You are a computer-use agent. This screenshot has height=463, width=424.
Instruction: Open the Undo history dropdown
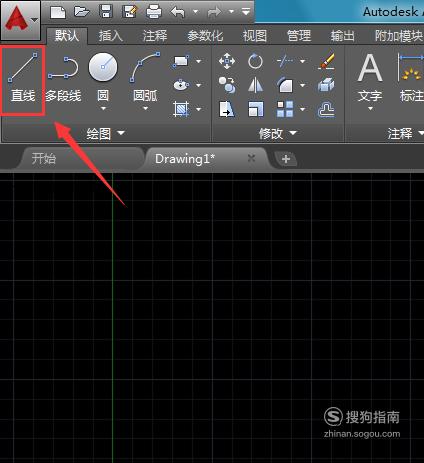click(196, 12)
